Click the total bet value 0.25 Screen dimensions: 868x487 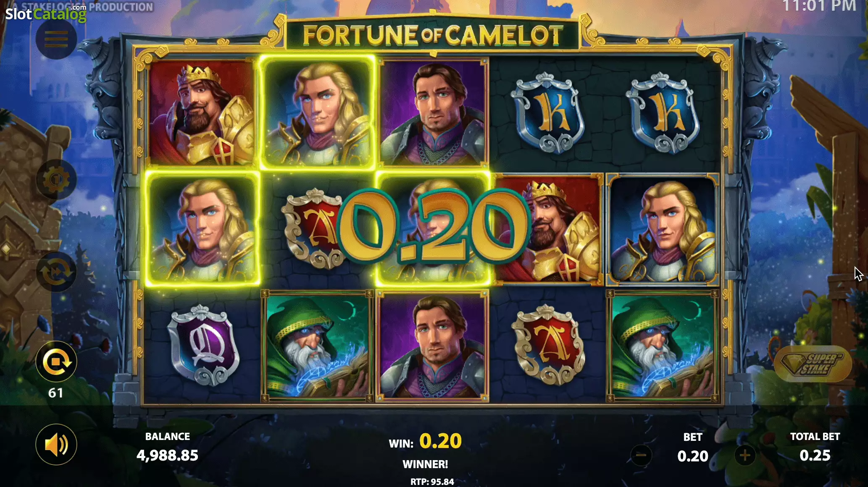pyautogui.click(x=815, y=456)
